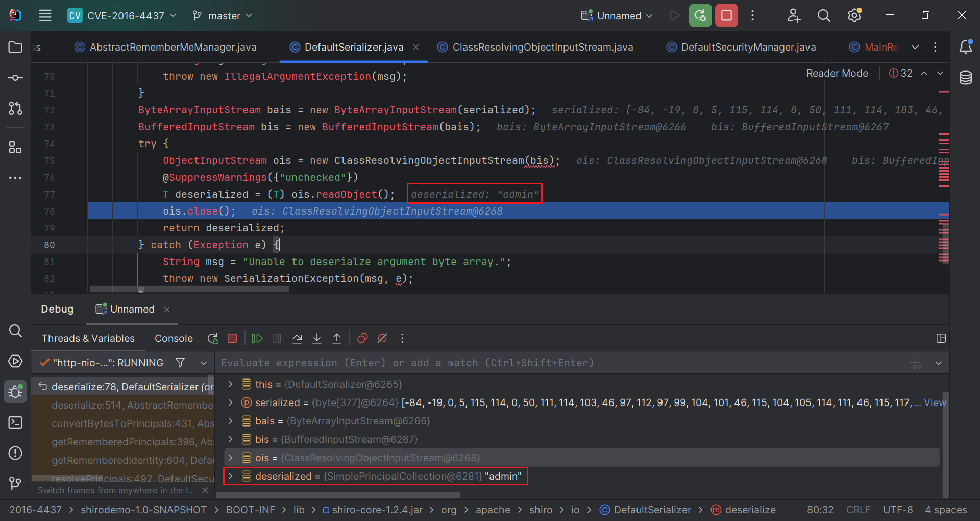Click the Step Out button
The height and width of the screenshot is (521, 980).
pyautogui.click(x=337, y=338)
